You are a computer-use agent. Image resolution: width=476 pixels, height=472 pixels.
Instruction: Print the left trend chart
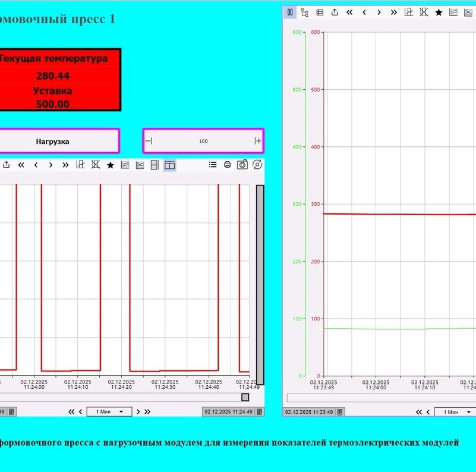[227, 165]
